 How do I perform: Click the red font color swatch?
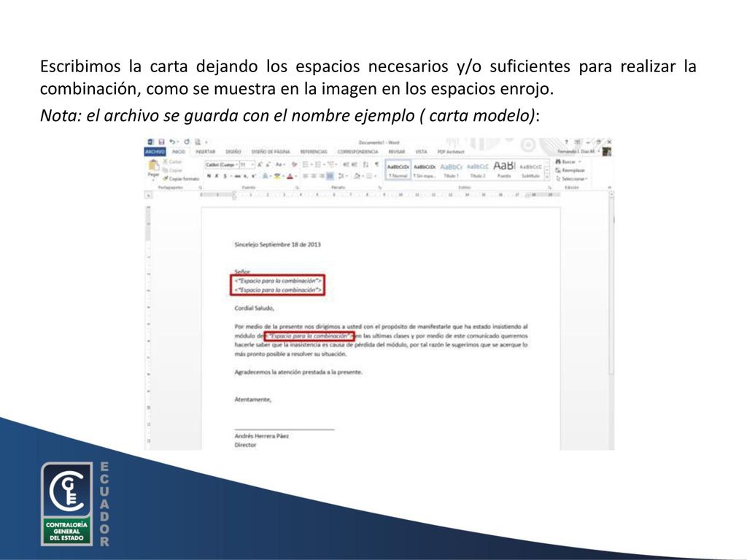tap(290, 176)
